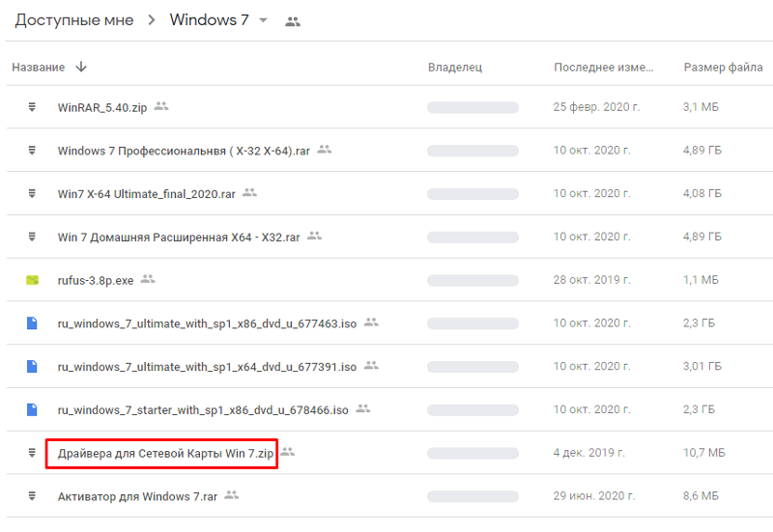The height and width of the screenshot is (532, 773).
Task: Click shared icon beside ultimate x64 677391.iso
Action: point(371,366)
